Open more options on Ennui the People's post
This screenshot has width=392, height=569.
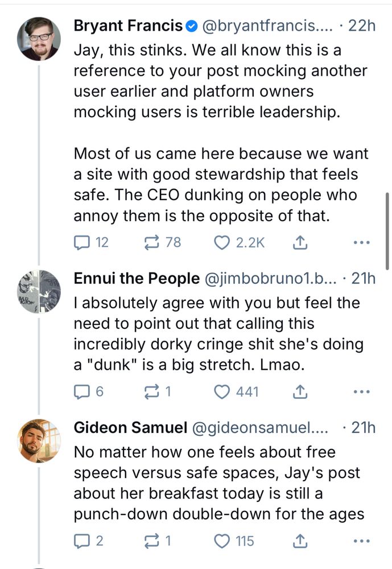361,391
